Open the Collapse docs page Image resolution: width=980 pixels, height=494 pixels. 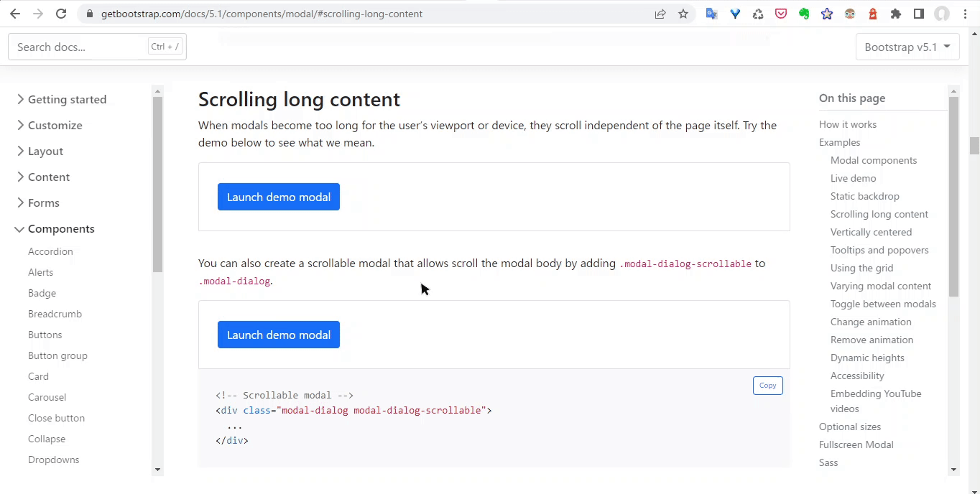[47, 439]
